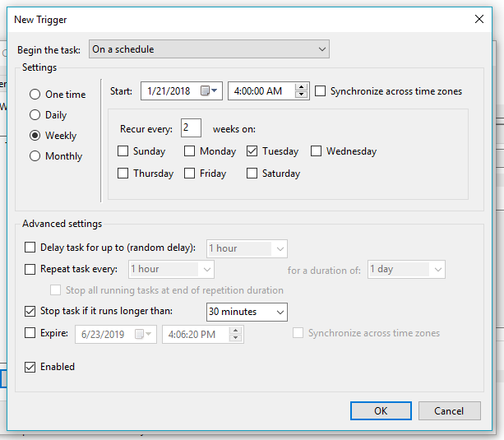Enable the Repeat task every checkbox
504x440 pixels.
(x=31, y=269)
